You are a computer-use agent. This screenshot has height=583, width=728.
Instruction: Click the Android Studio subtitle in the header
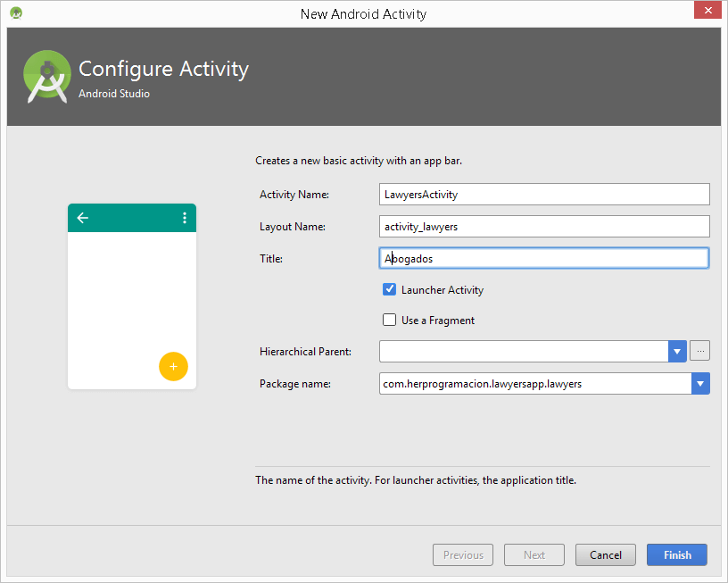click(x=114, y=94)
